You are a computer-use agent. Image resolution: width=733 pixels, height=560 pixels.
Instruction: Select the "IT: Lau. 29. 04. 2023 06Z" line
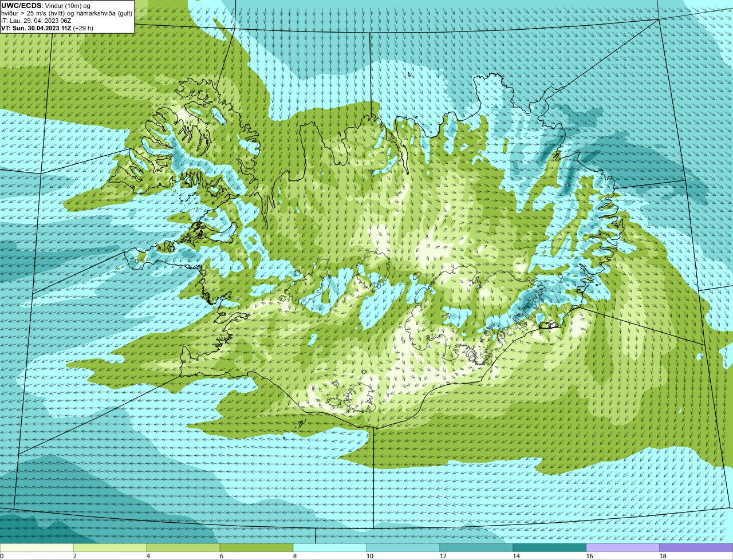[36, 21]
